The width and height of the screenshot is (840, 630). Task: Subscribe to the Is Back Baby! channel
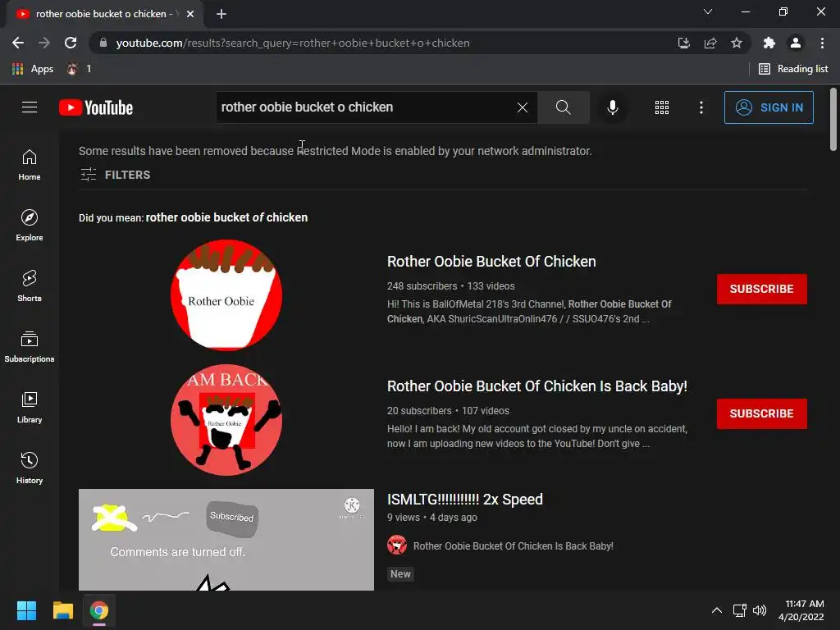762,413
